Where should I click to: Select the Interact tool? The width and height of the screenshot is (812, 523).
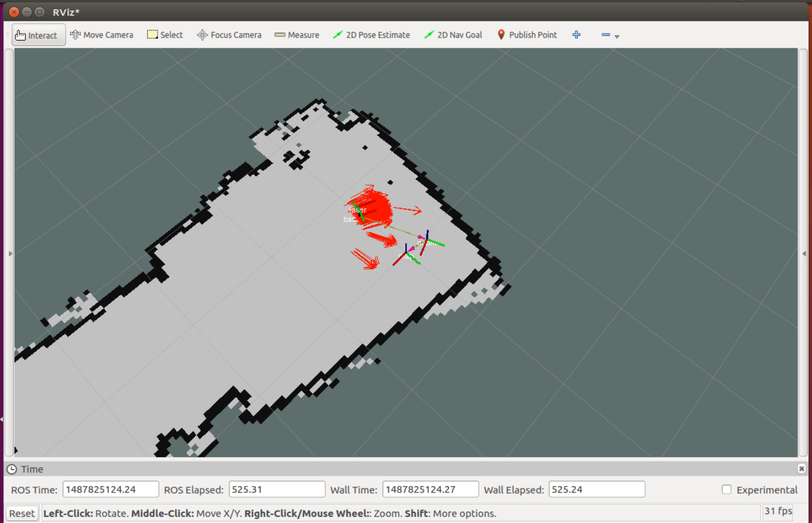[x=39, y=35]
